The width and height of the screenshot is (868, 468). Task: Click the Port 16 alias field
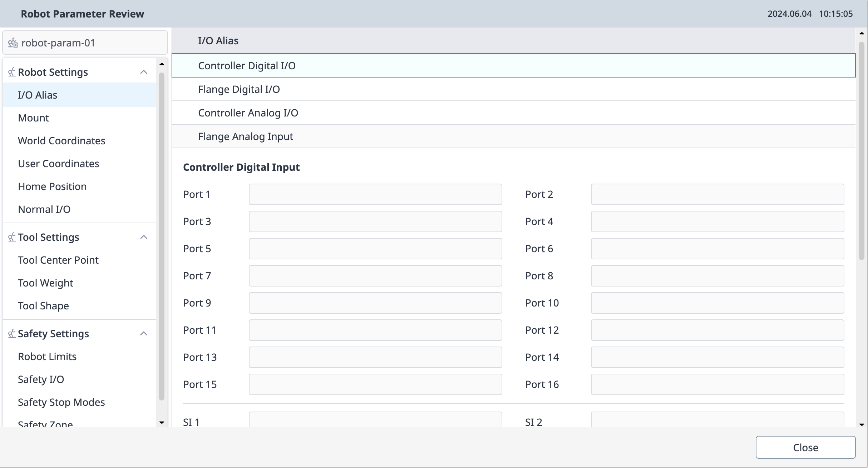717,384
